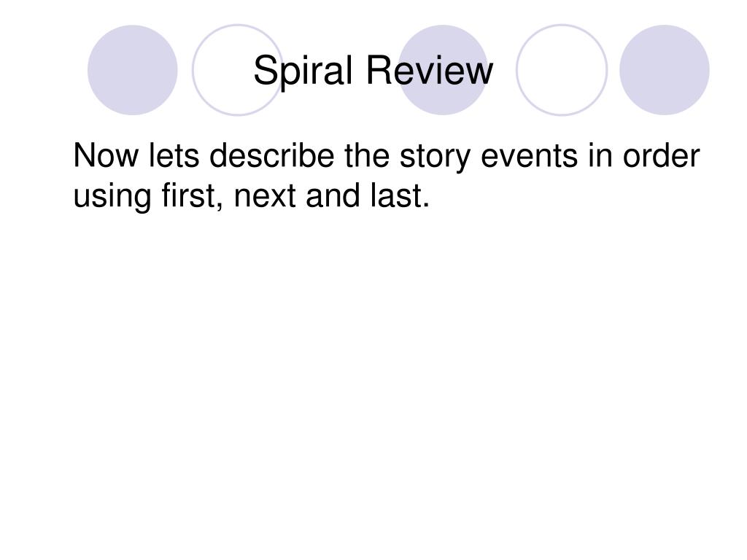Click the rightmost filled lavender circle

[x=664, y=70]
